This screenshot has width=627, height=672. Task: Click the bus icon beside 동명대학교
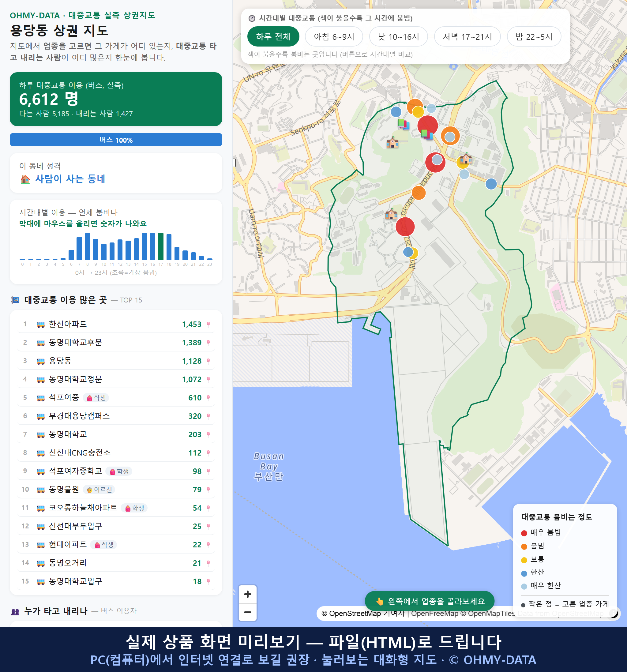pyautogui.click(x=40, y=435)
